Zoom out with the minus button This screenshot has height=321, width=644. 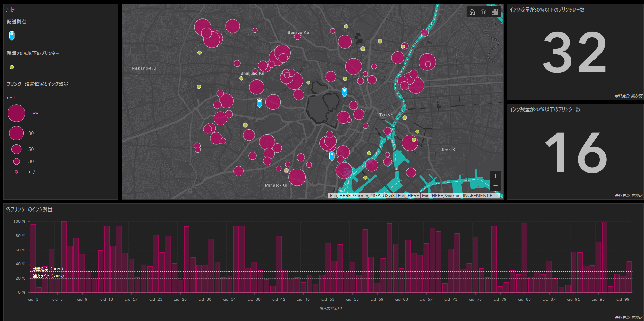point(495,185)
